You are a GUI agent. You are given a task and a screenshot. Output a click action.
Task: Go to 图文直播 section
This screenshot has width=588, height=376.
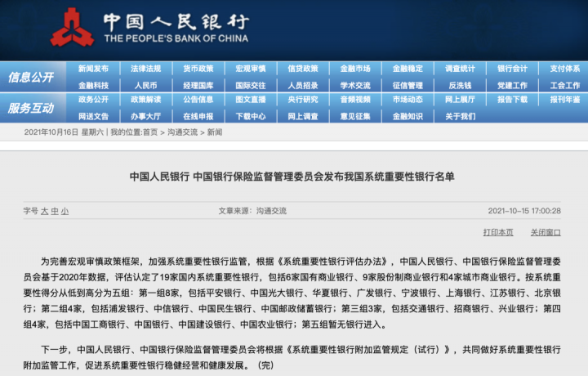click(x=251, y=100)
